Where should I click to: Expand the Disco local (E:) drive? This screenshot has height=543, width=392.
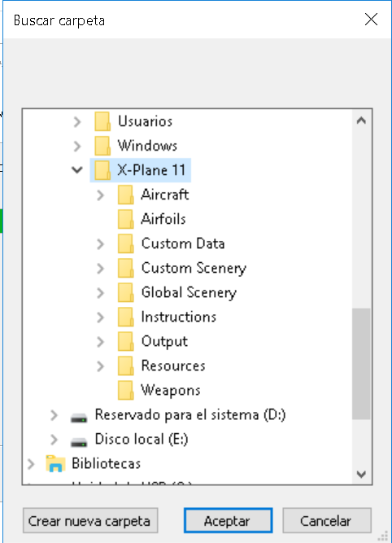(54, 440)
